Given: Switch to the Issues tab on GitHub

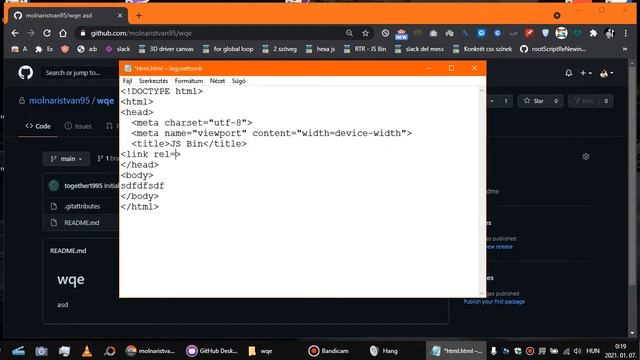Looking at the screenshot, I should (x=78, y=126).
